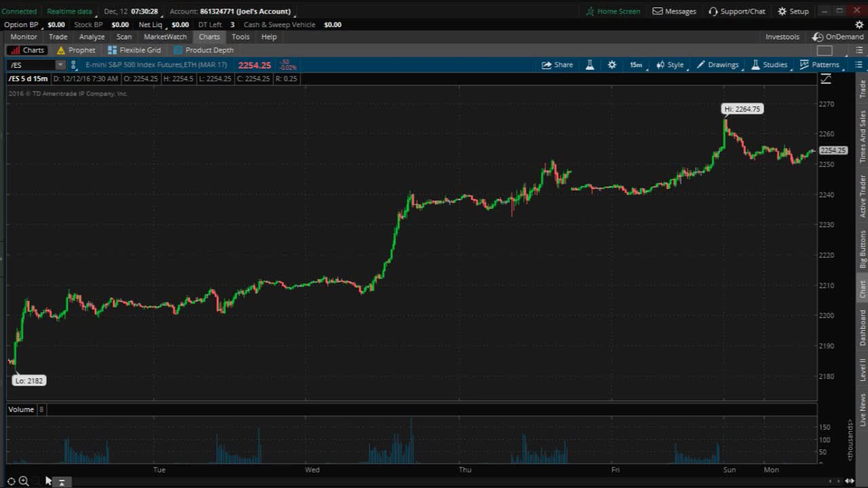Open the Setup menu
The height and width of the screenshot is (488, 868).
click(793, 11)
